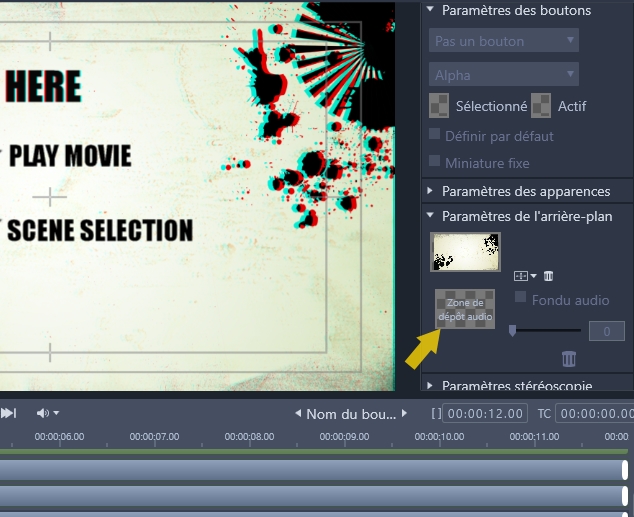Click timeline ruler at 00:00:07.00
The image size is (634, 517).
(154, 437)
